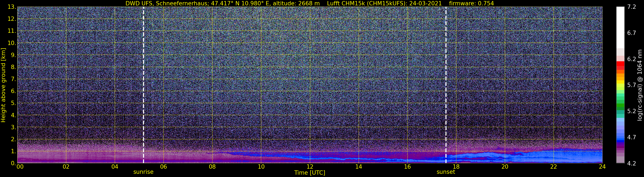Click the colorbar label 'log(rc-signal) @ 1064 nm'

tap(640, 85)
